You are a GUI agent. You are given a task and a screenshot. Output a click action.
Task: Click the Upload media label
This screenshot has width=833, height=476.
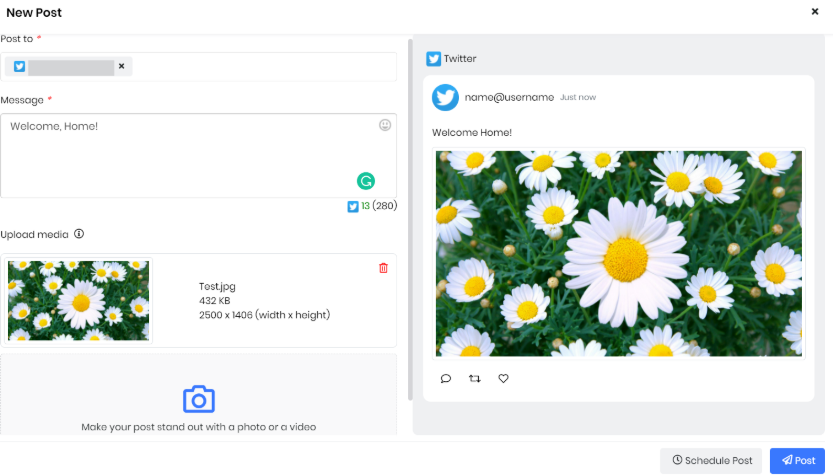[35, 234]
